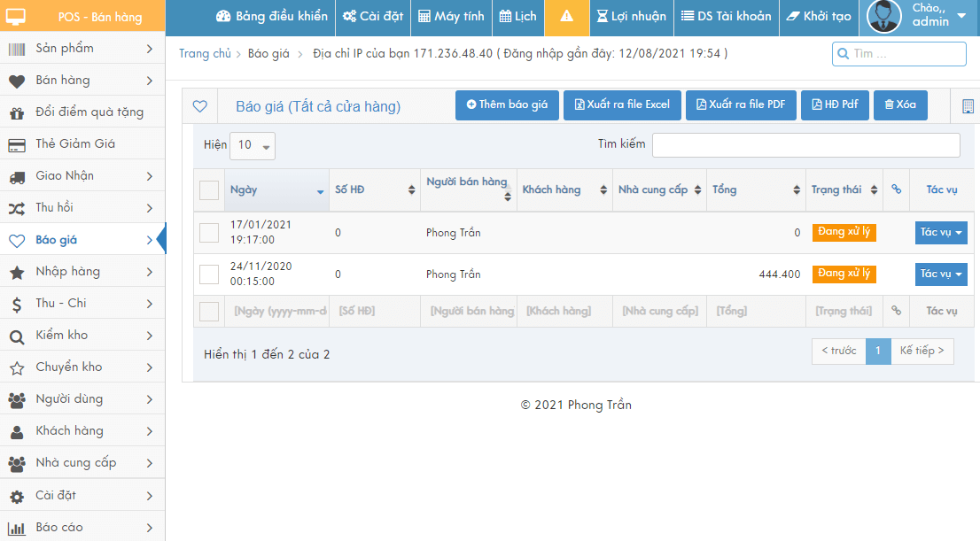Toggle the select-all checkbox in table header
Image resolution: width=980 pixels, height=541 pixels.
pyautogui.click(x=209, y=189)
